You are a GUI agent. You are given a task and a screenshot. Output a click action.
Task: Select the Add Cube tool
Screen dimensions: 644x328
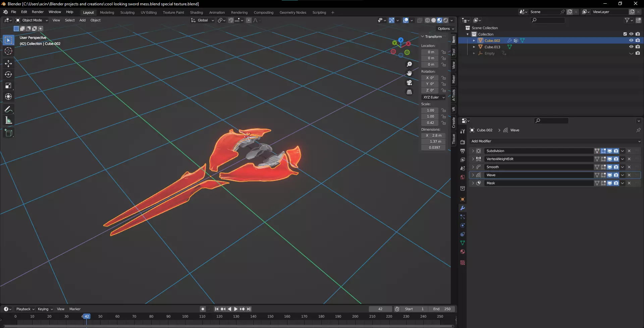pyautogui.click(x=8, y=133)
